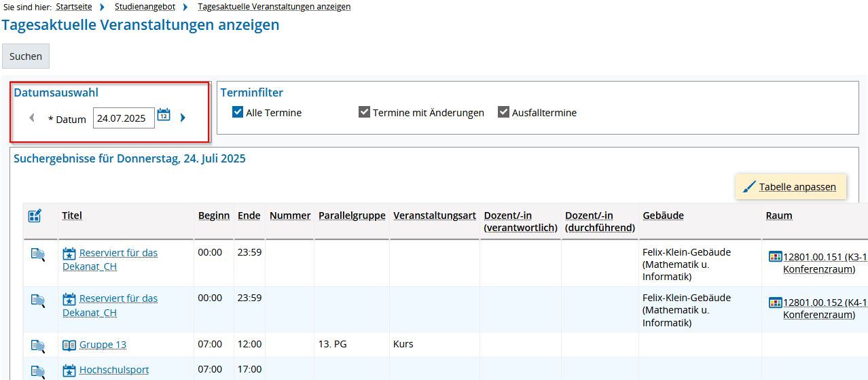The width and height of the screenshot is (868, 380).
Task: Sort by Nummer column header
Action: [290, 215]
